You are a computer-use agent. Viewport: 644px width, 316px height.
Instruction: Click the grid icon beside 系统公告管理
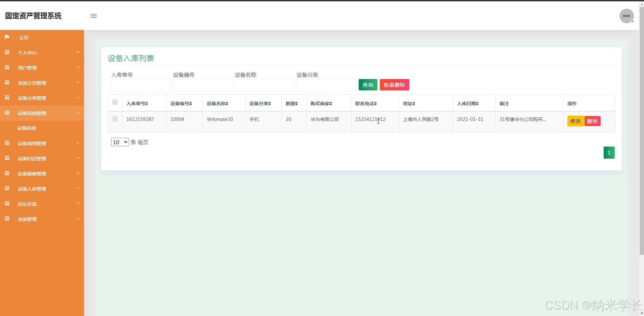pyautogui.click(x=7, y=83)
